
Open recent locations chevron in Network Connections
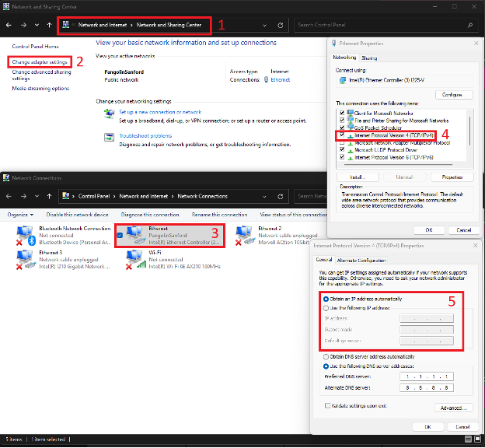37,196
